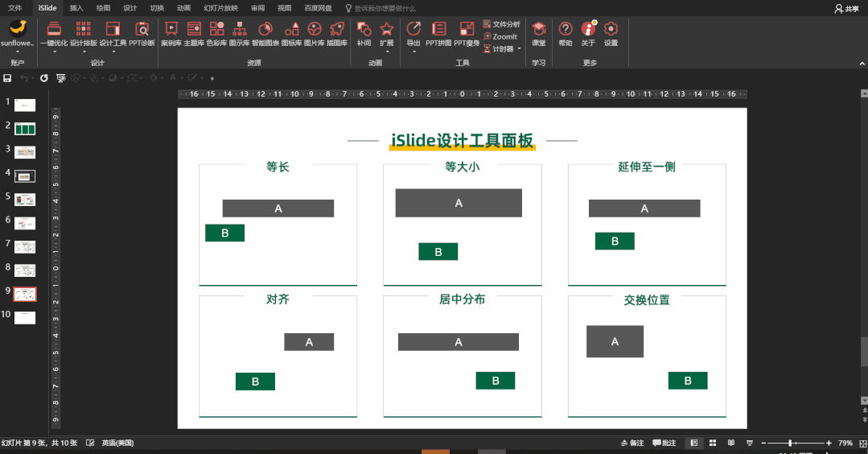Image resolution: width=868 pixels, height=454 pixels.
Task: Switch to reading view in status bar
Action: pyautogui.click(x=731, y=443)
